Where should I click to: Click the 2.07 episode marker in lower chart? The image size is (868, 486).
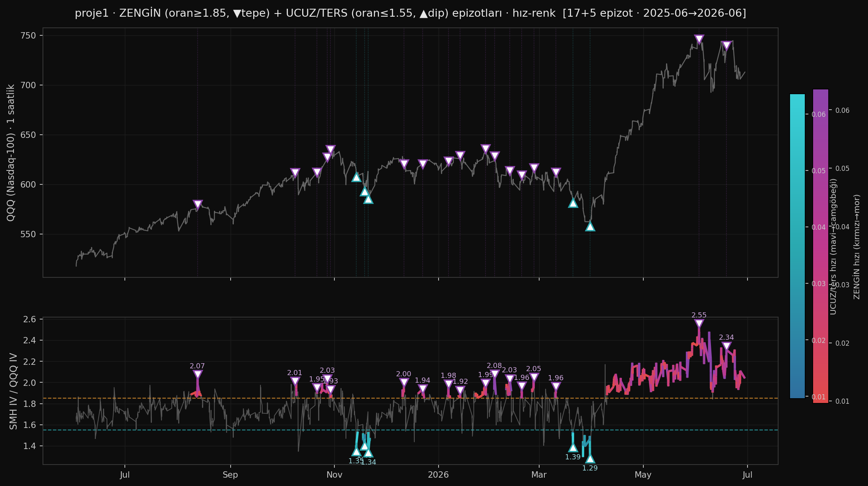coord(198,374)
